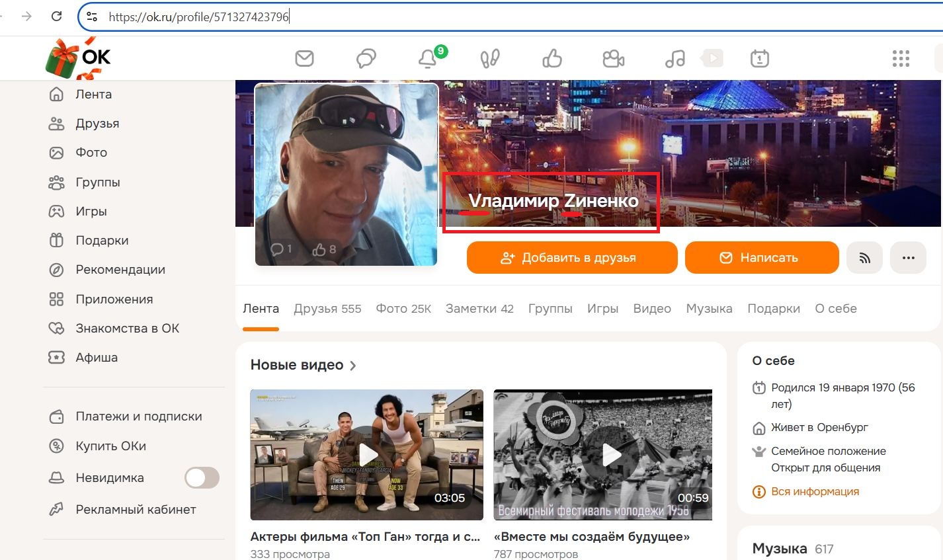Open the nine-dot services grid icon
Viewport: 943px width, 560px height.
point(901,59)
